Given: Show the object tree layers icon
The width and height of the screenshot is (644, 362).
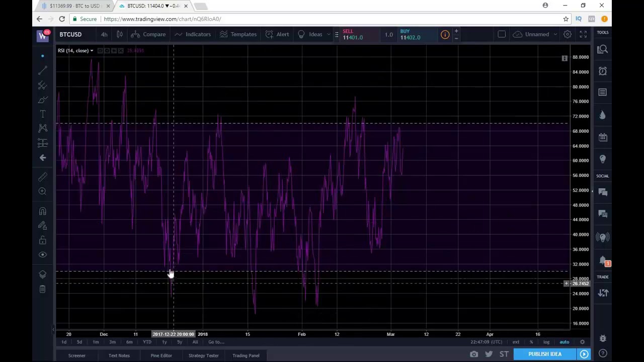Looking at the screenshot, I should coord(43,274).
